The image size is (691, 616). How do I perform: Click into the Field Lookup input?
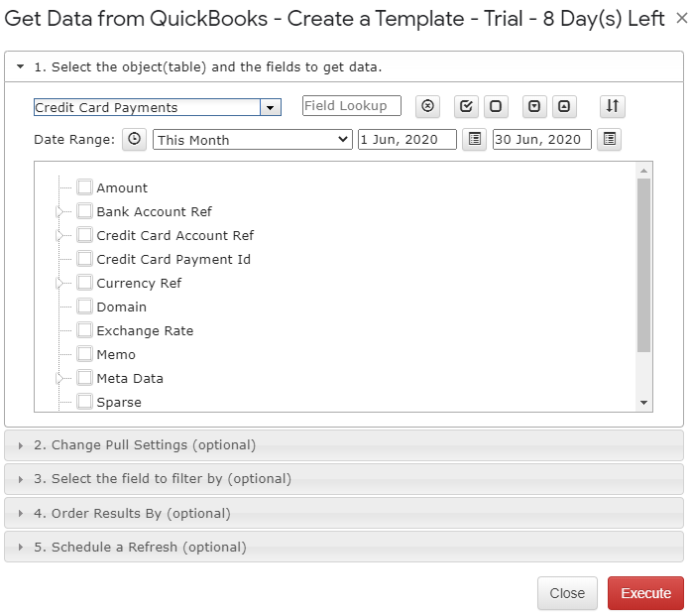click(x=352, y=106)
